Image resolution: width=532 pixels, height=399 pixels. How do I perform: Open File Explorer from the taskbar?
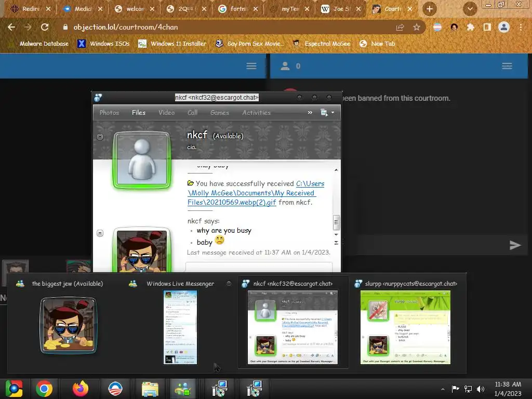point(150,389)
